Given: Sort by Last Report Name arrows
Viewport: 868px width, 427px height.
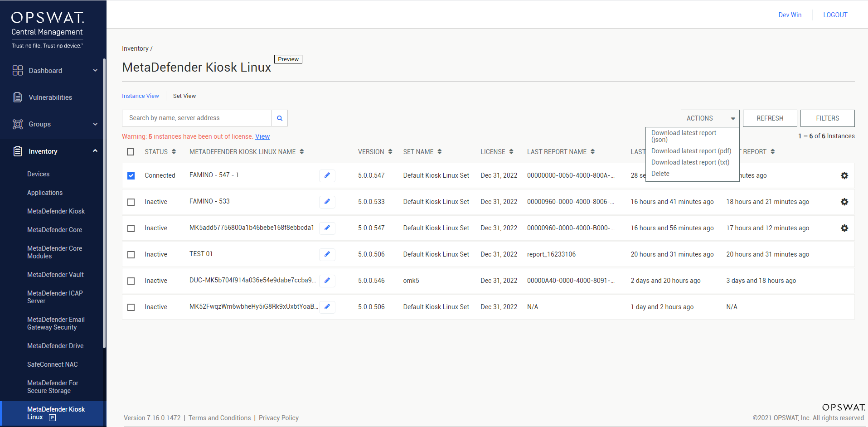Looking at the screenshot, I should 592,152.
